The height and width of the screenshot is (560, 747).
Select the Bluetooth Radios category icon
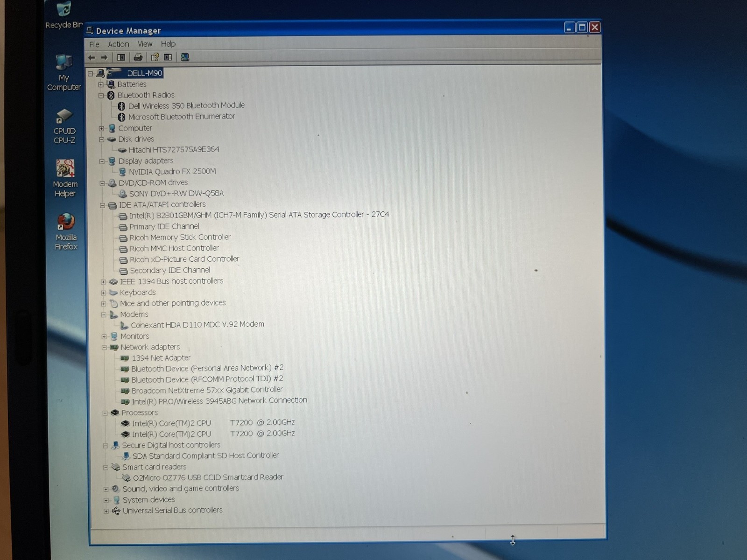coord(111,95)
